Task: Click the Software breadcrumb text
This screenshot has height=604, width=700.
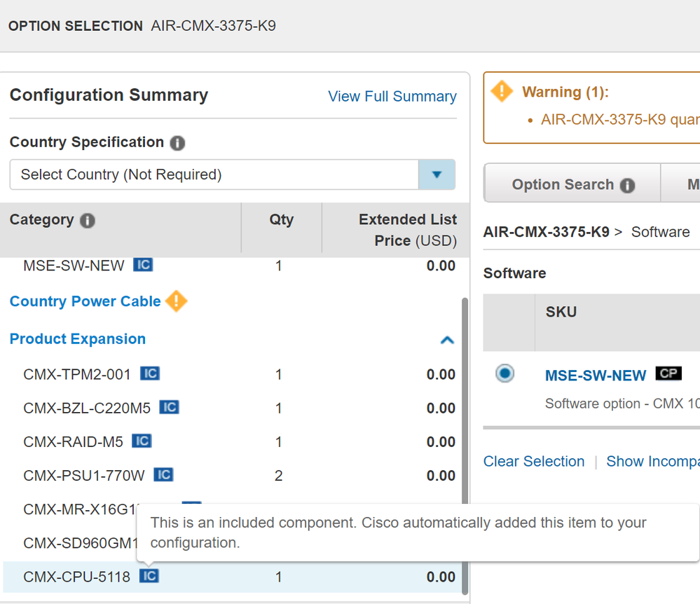Action: [x=660, y=232]
